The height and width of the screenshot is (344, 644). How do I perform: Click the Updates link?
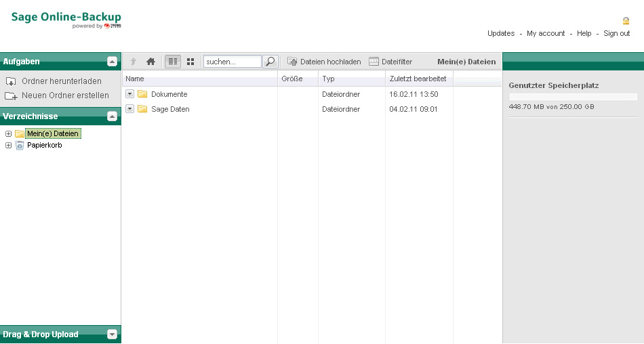pyautogui.click(x=501, y=33)
